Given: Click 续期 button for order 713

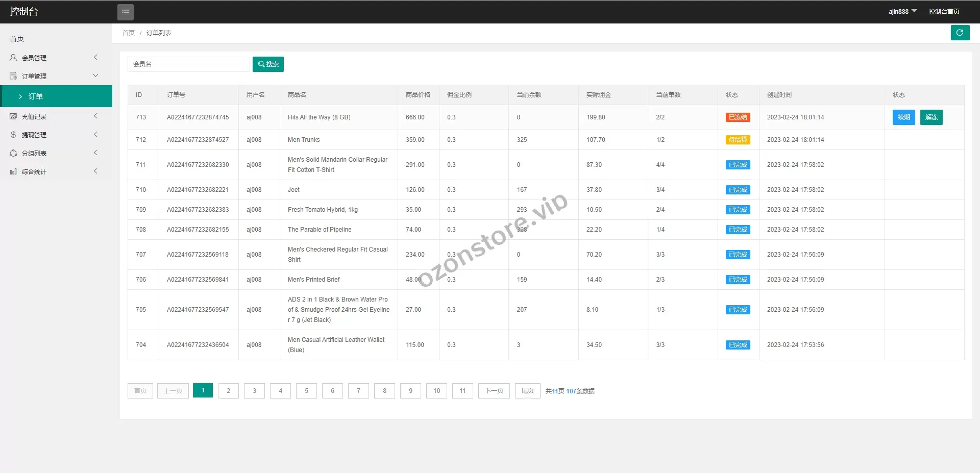Looking at the screenshot, I should (x=903, y=117).
